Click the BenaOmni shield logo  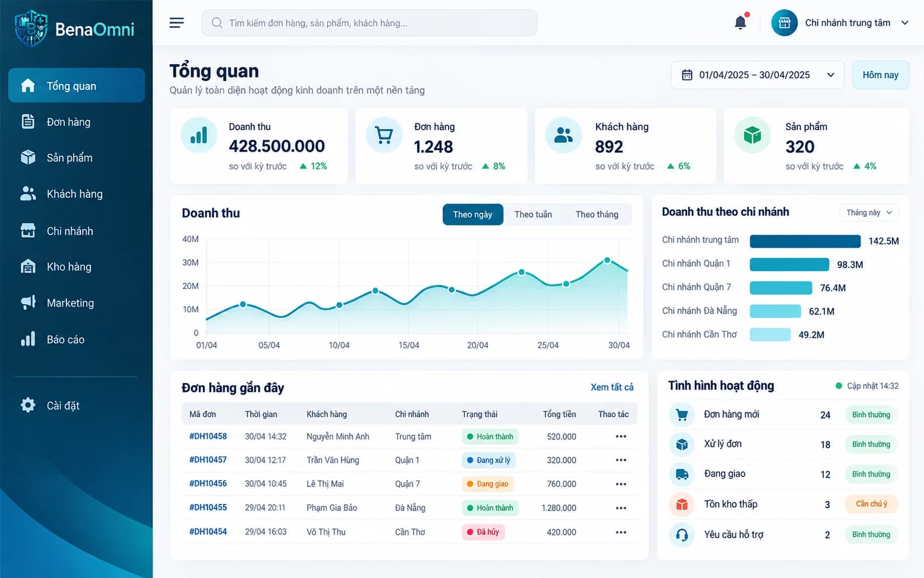point(31,29)
